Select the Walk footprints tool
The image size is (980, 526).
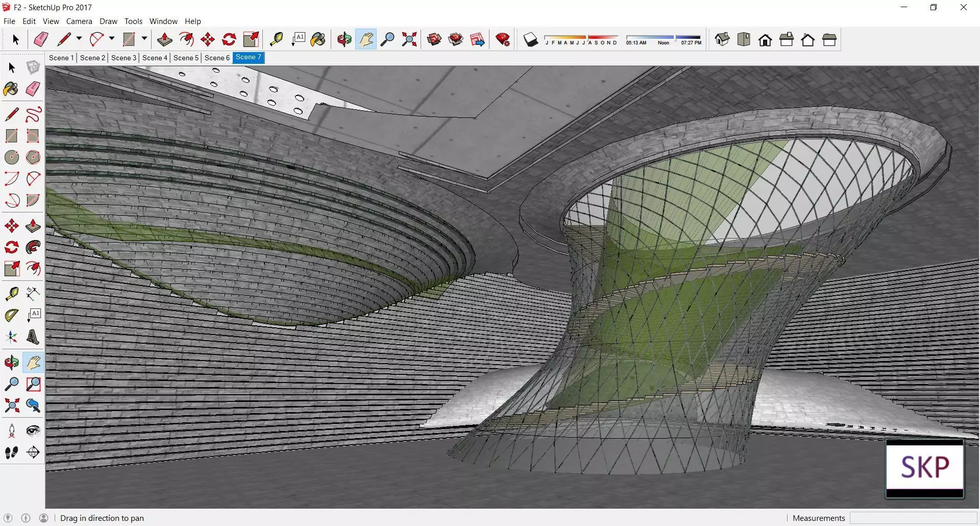[x=11, y=452]
